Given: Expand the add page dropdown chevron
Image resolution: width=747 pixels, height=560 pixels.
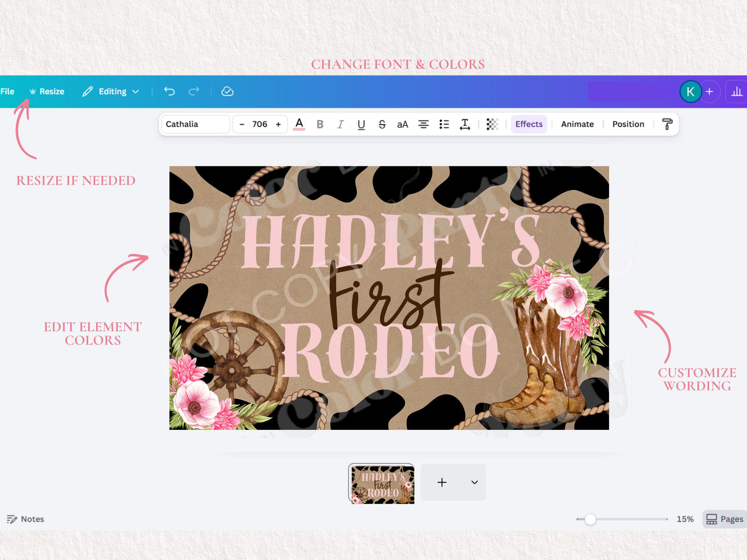Looking at the screenshot, I should (x=475, y=483).
